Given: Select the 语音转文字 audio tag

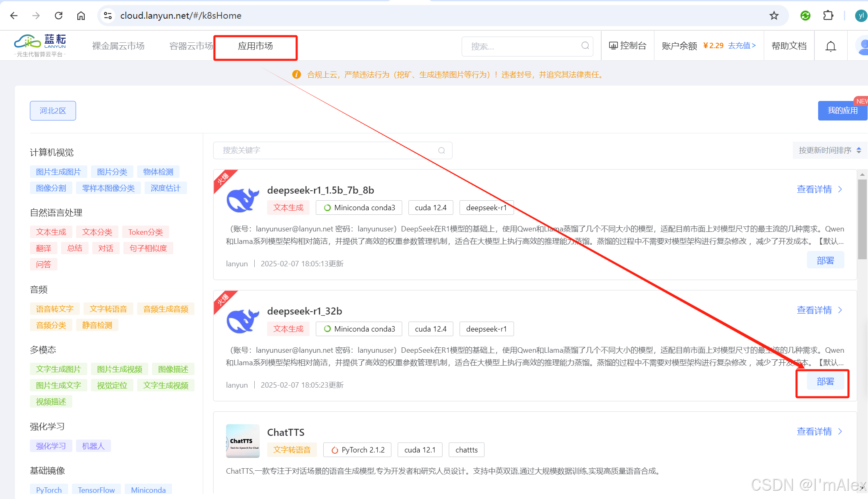Looking at the screenshot, I should [55, 309].
